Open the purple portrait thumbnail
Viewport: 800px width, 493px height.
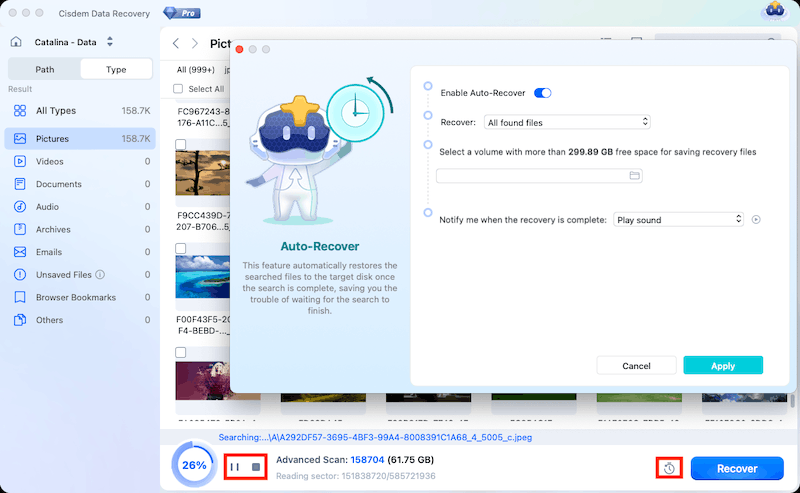[x=203, y=381]
